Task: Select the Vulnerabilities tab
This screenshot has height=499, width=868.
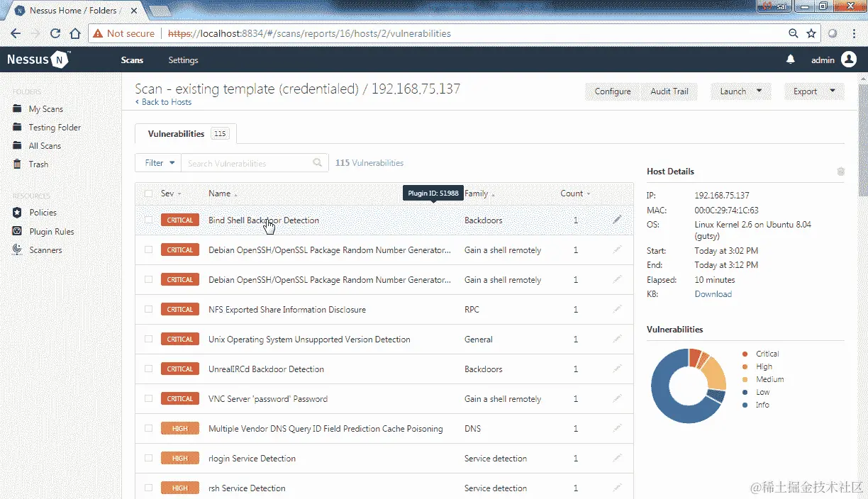Action: coord(187,133)
